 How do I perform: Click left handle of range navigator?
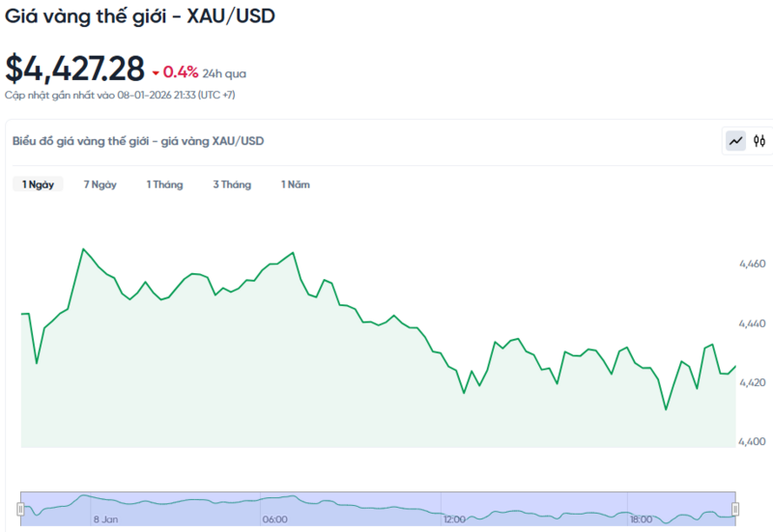pyautogui.click(x=20, y=509)
